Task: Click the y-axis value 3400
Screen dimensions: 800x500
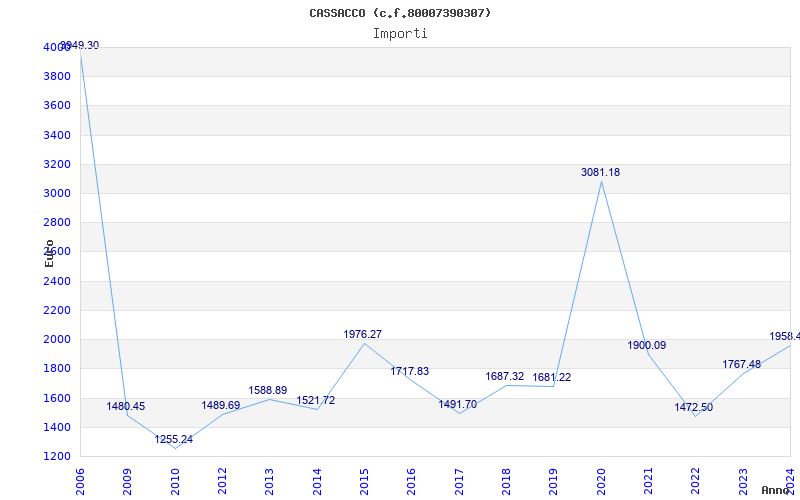Action: (x=57, y=135)
